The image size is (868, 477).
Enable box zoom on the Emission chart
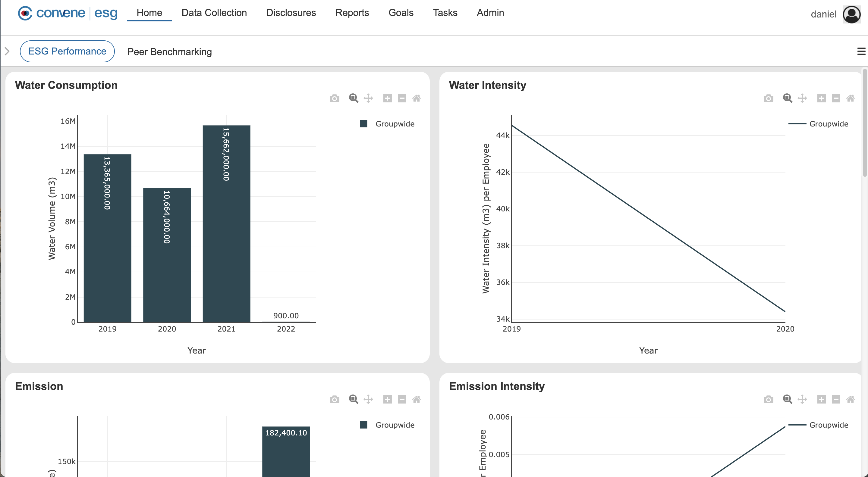pos(353,399)
